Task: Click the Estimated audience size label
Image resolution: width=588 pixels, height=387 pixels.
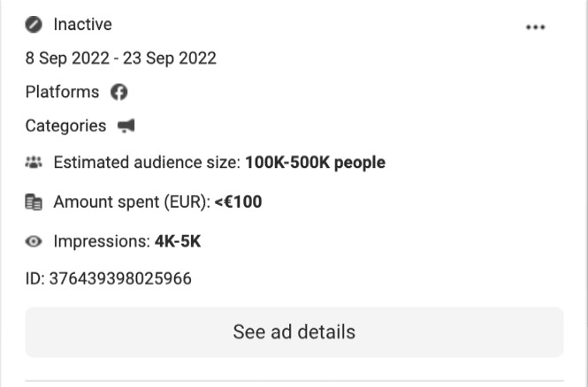Action: (x=147, y=163)
